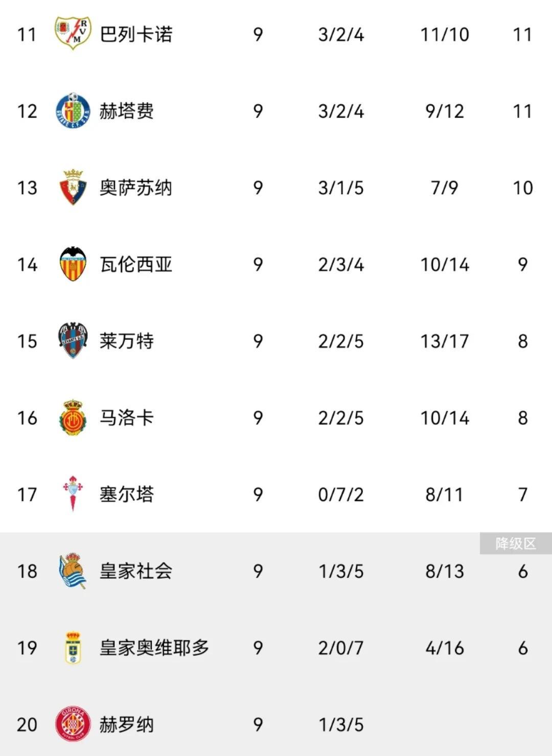Select the Celta Vigo cross badge
The height and width of the screenshot is (756, 552).
click(x=73, y=494)
